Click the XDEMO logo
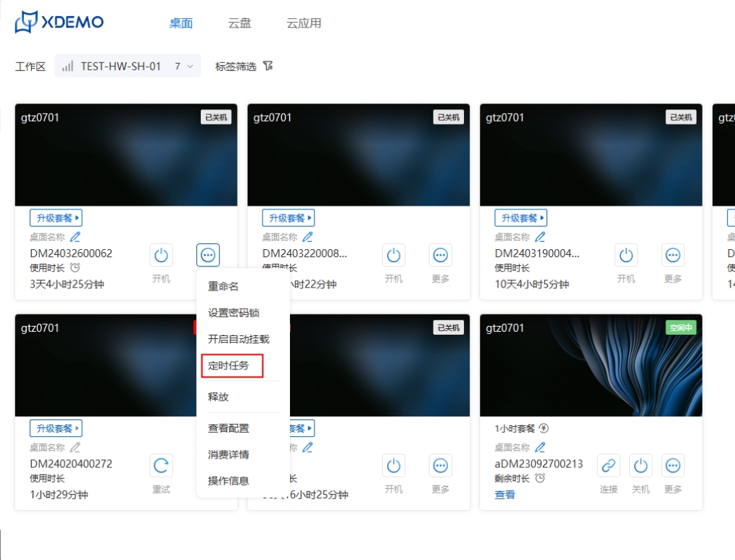The height and width of the screenshot is (560, 735). (59, 22)
